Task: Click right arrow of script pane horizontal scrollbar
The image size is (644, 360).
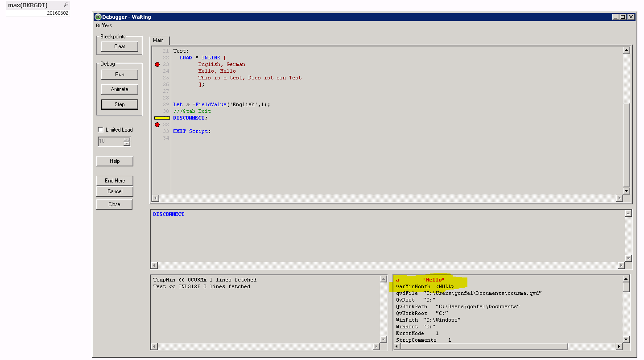Action: tap(619, 198)
